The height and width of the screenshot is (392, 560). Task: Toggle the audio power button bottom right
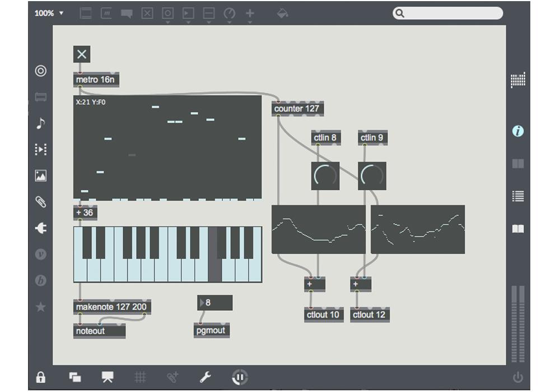(x=518, y=377)
